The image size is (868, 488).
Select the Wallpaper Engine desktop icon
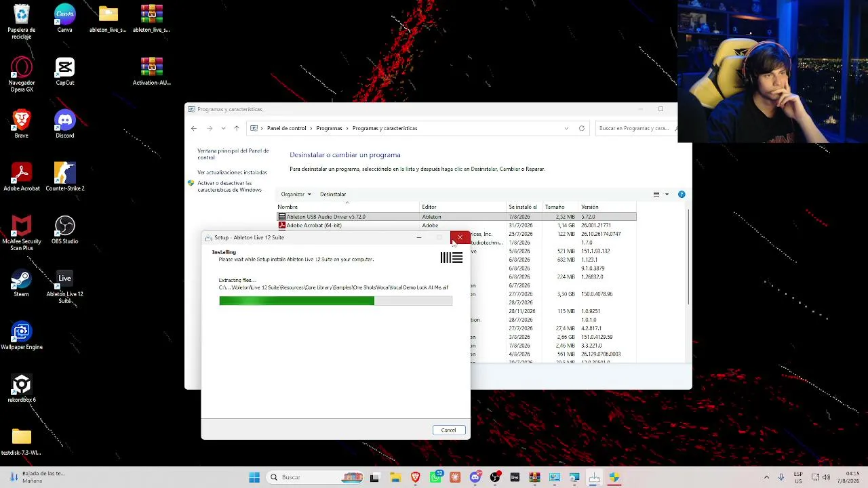22,335
